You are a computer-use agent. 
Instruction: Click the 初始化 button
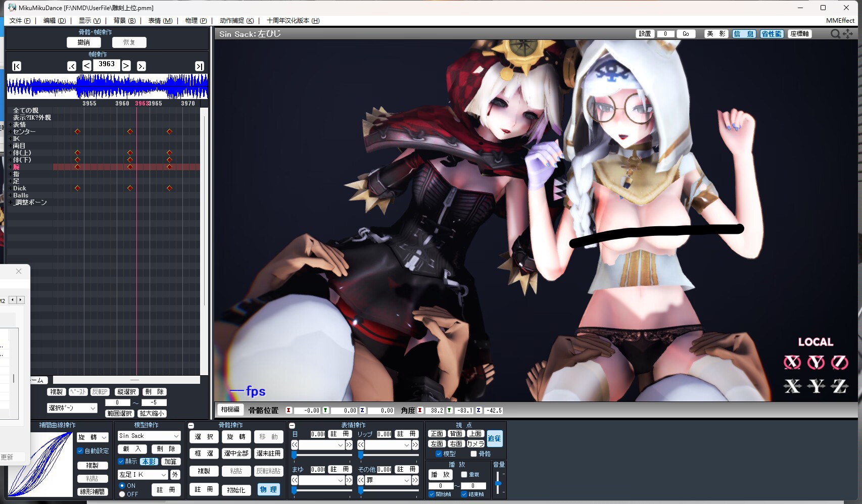click(x=236, y=490)
